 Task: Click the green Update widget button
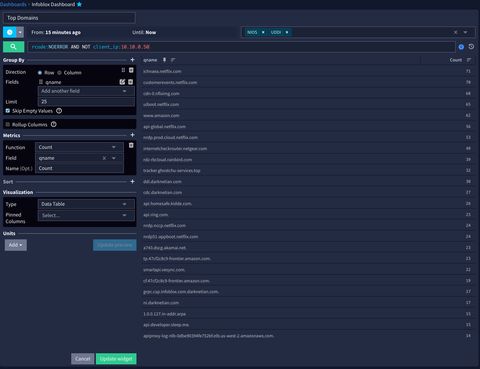116,359
